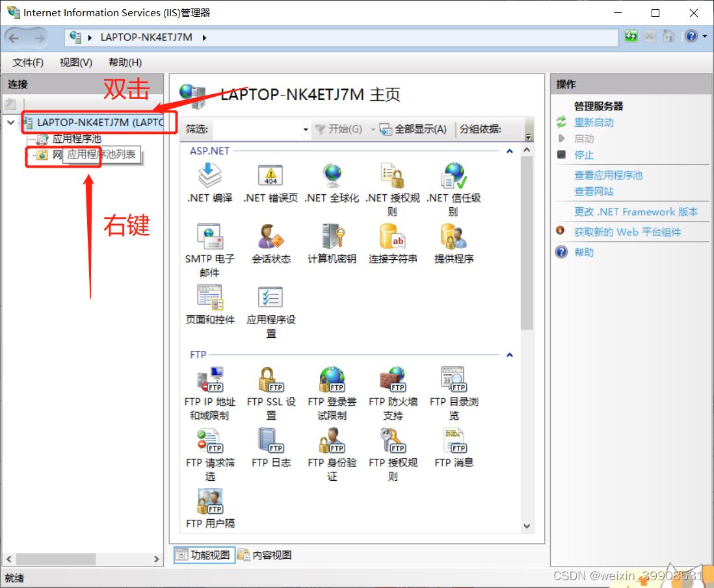Click 查看应用程序池 link
Screen dimensions: 714x588
point(609,175)
